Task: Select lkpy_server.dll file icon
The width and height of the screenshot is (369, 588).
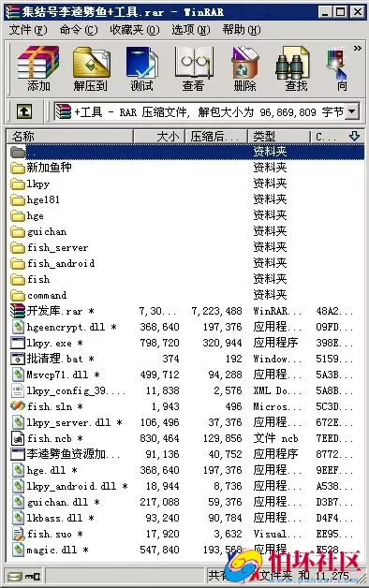Action: point(18,422)
